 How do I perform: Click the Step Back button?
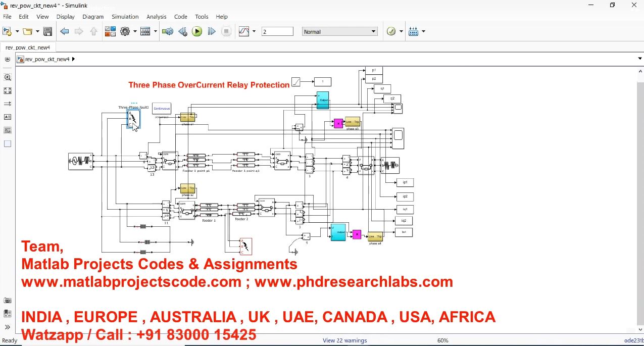tap(182, 31)
